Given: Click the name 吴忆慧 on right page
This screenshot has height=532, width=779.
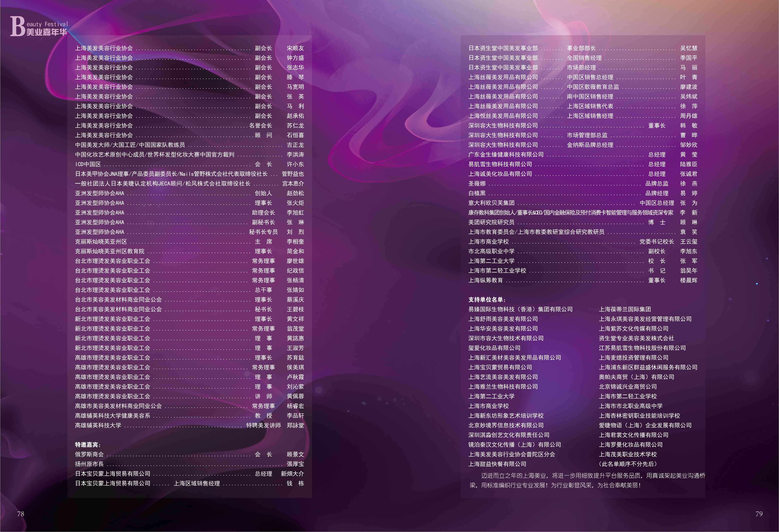Looking at the screenshot, I should (x=688, y=48).
